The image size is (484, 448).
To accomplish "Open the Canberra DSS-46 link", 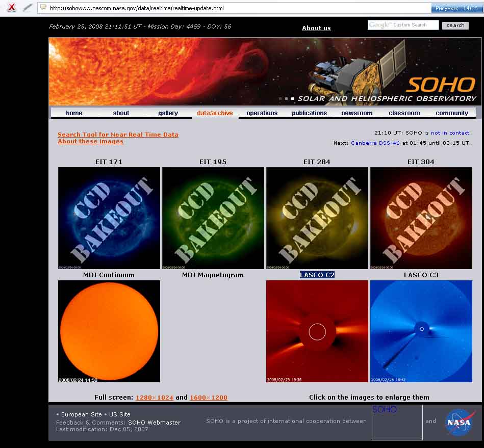I will pos(375,143).
